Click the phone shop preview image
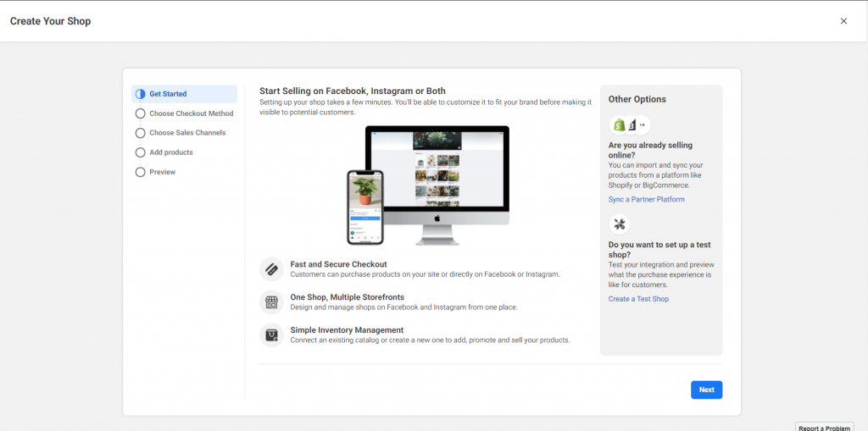The width and height of the screenshot is (868, 431). (365, 207)
